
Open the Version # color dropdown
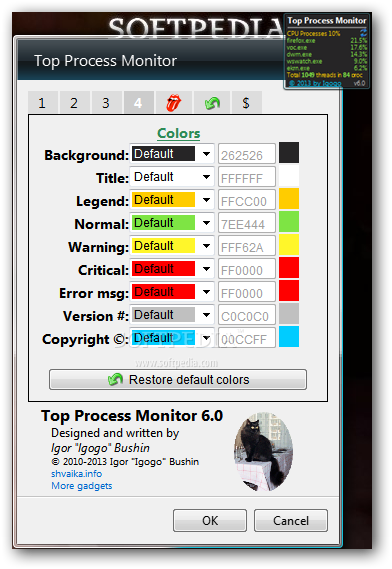point(172,315)
